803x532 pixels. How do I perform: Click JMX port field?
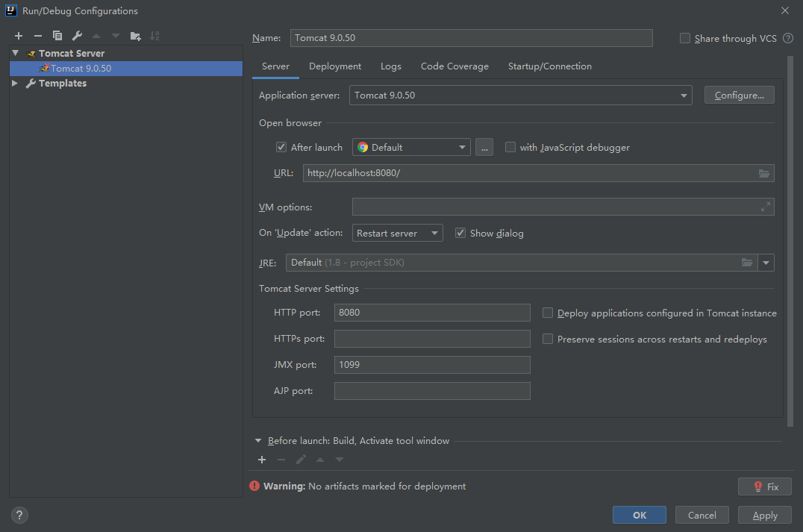432,365
